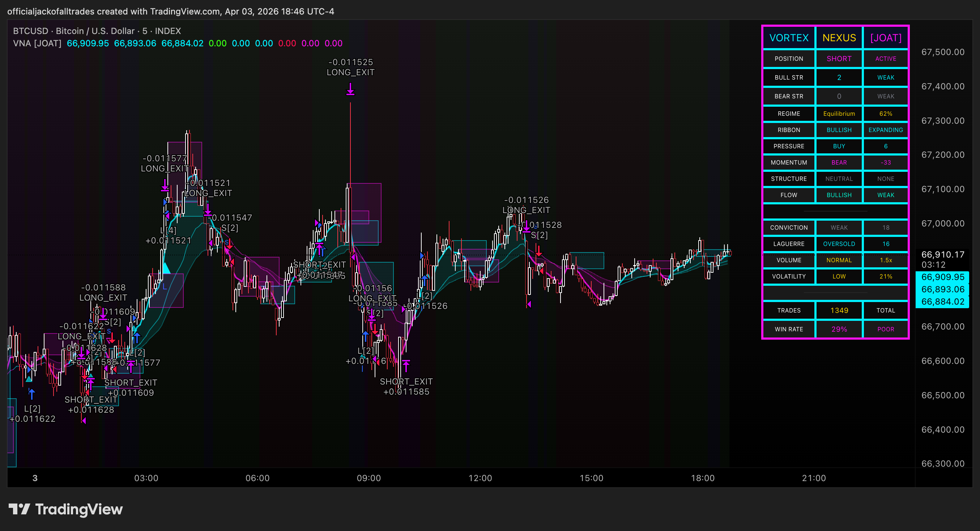The image size is (980, 531).
Task: Click the NEUTRAL structure value
Action: click(x=839, y=179)
